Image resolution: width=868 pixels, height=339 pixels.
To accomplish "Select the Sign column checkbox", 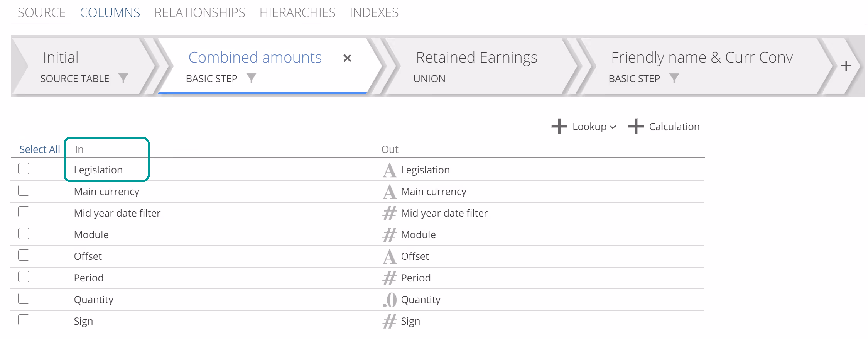I will click(24, 320).
